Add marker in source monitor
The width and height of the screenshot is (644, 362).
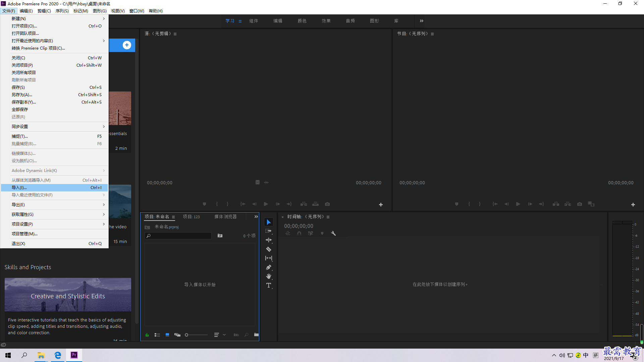205,204
